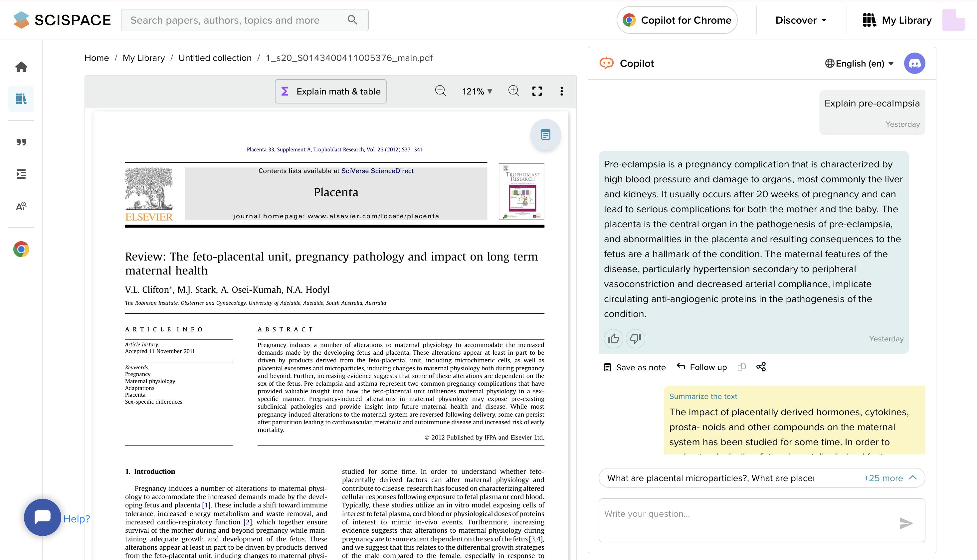Enter fullscreen mode for the PDF viewer
The width and height of the screenshot is (977, 560).
click(537, 91)
